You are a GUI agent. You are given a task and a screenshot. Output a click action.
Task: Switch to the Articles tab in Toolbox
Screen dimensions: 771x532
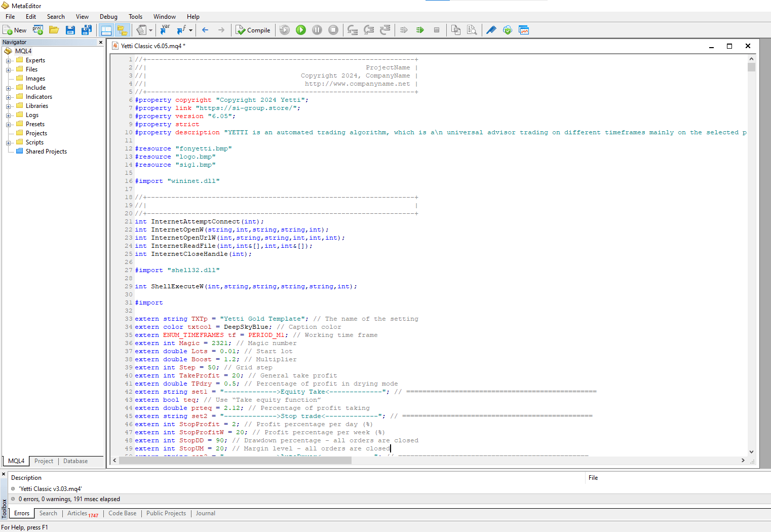83,513
